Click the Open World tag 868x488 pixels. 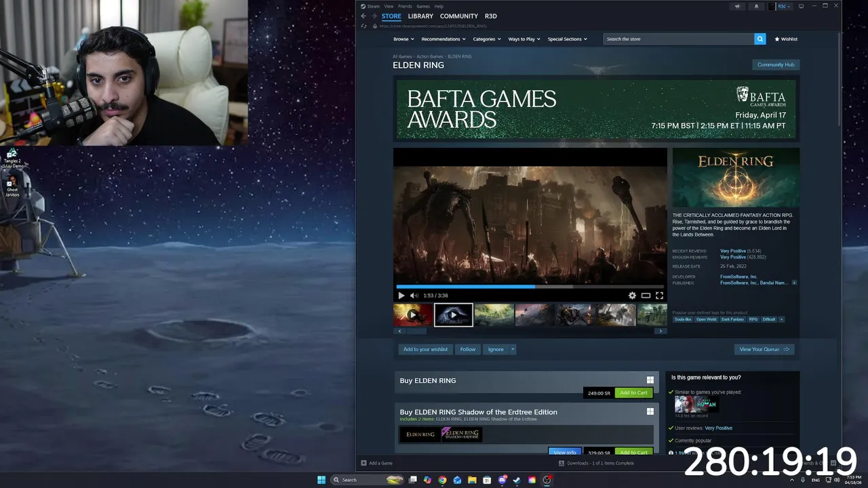pos(706,319)
